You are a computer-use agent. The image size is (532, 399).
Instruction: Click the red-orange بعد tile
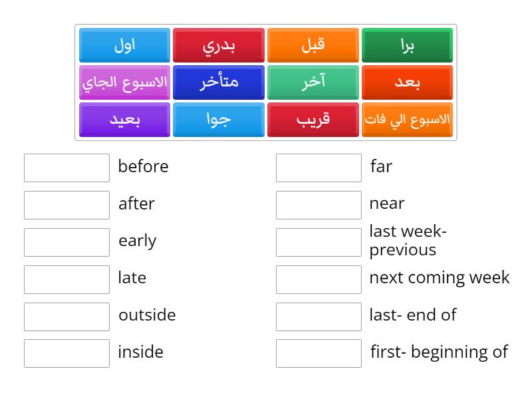pyautogui.click(x=407, y=82)
